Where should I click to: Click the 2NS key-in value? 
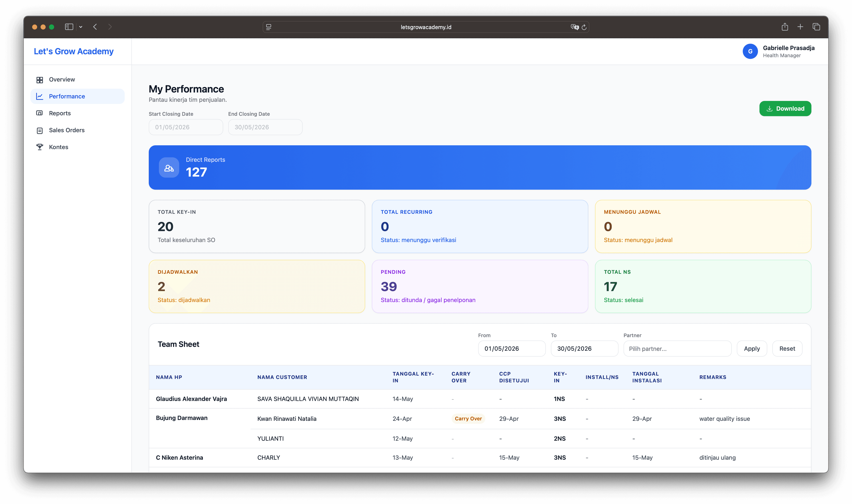pyautogui.click(x=559, y=439)
